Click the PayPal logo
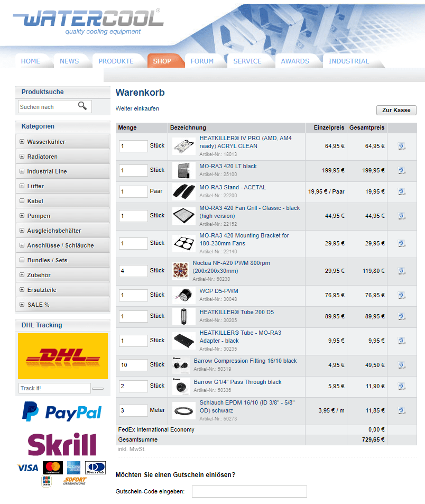 pos(62,412)
